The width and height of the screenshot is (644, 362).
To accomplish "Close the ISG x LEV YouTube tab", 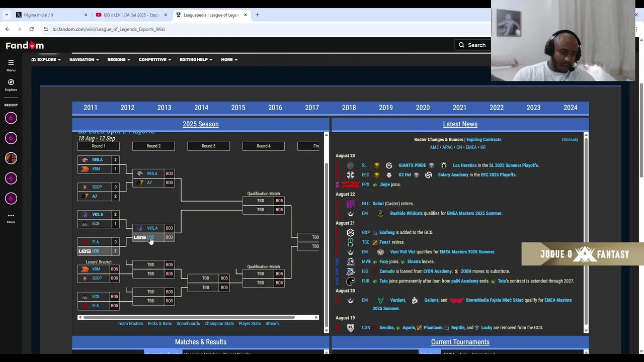I will coord(166,15).
